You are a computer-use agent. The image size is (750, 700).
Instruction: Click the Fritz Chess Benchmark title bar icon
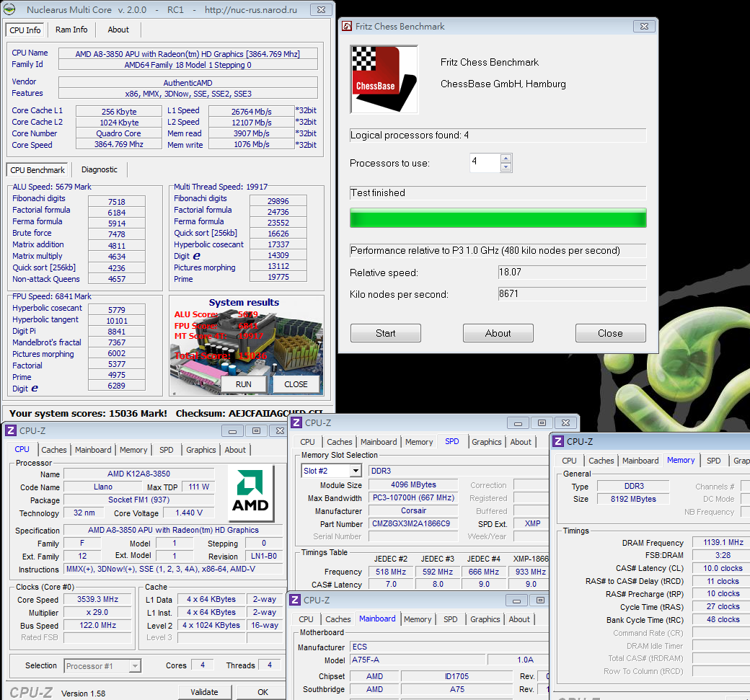tap(347, 26)
